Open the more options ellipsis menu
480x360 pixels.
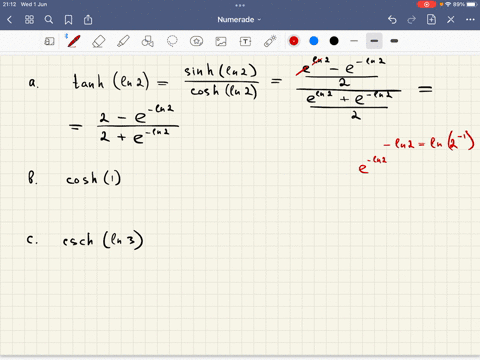pyautogui.click(x=470, y=20)
